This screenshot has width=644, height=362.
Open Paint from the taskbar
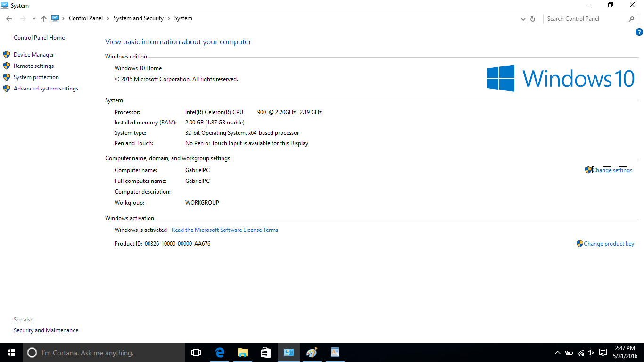[312, 353]
